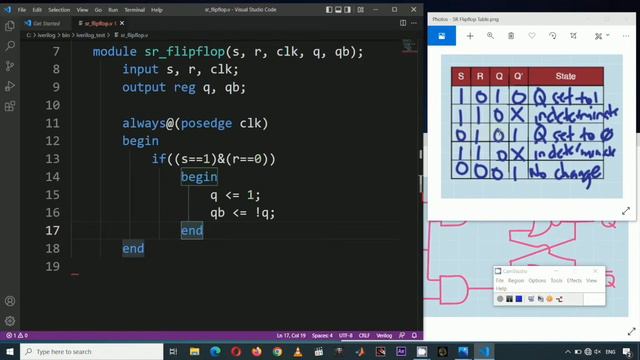Toggle the VS Code primary side bar

click(329, 9)
